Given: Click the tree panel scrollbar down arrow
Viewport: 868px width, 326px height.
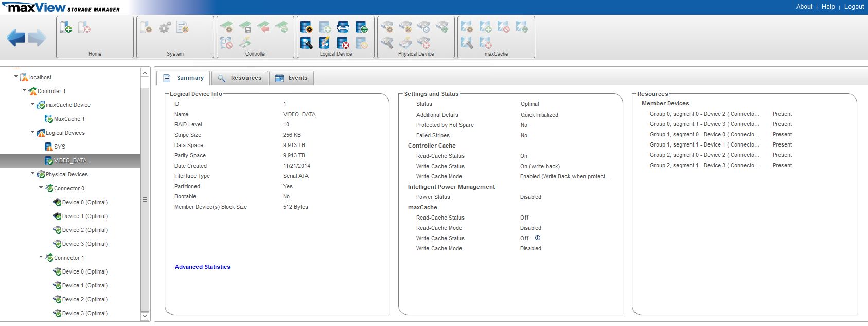Looking at the screenshot, I should pyautogui.click(x=145, y=317).
